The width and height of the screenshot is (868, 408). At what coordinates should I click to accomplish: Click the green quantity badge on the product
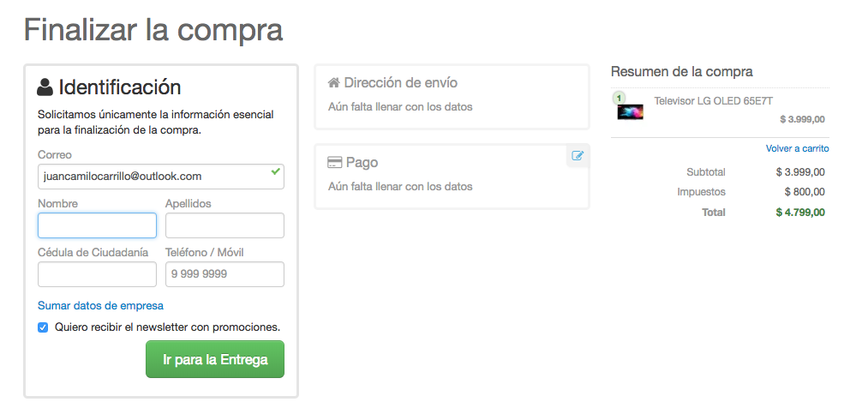619,98
